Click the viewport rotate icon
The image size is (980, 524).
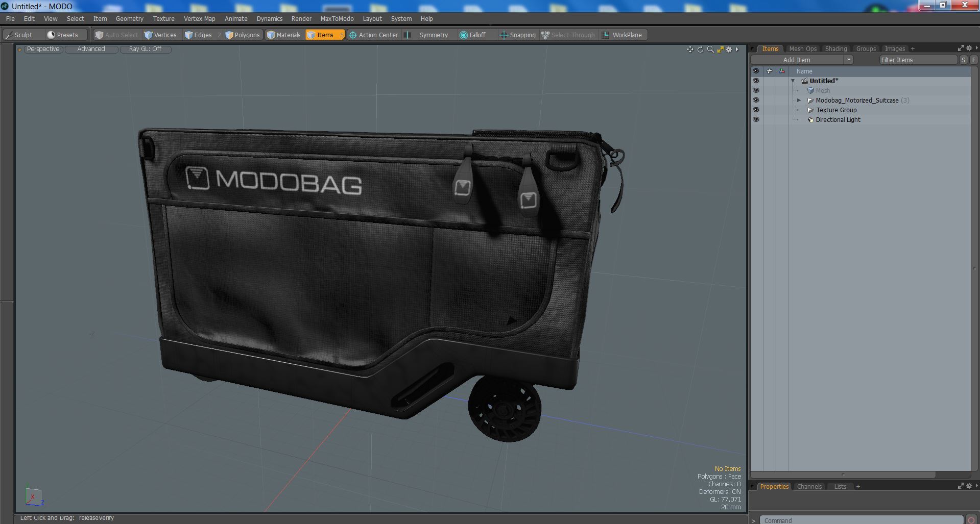coord(700,49)
